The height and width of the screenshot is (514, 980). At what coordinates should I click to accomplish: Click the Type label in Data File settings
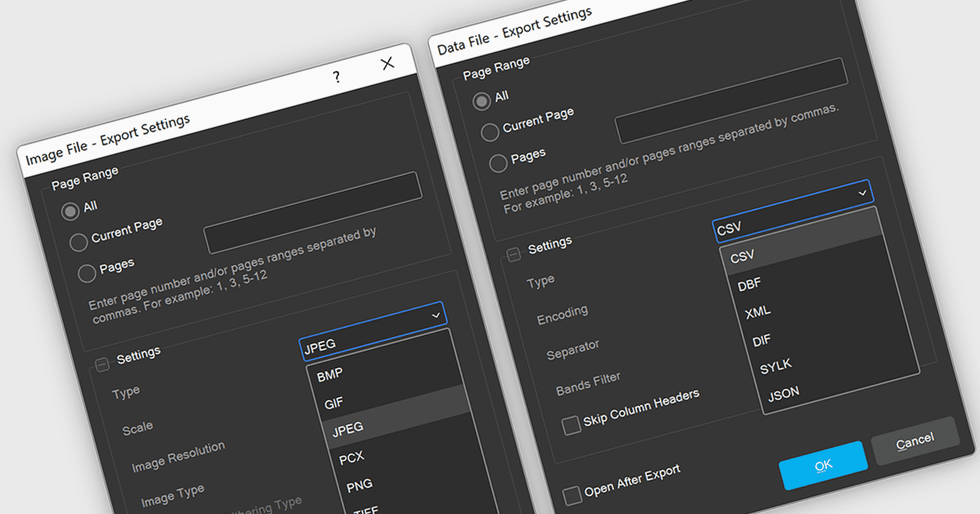[541, 281]
